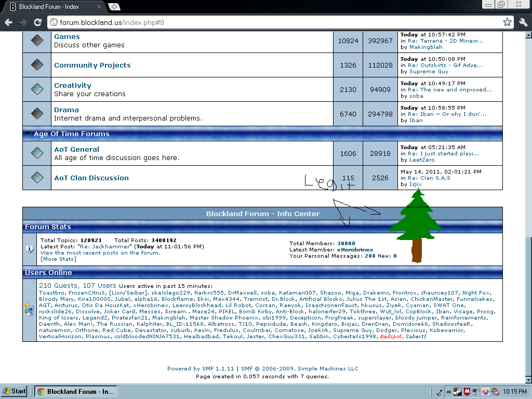Open the Chrome wrench menu
532x399 pixels.
click(x=523, y=22)
